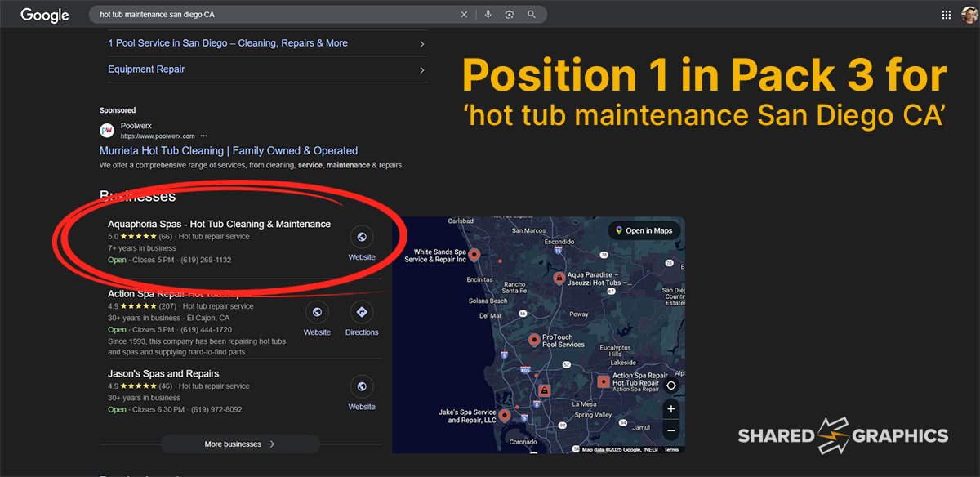Open Jason's Spas and Repairs listing
Image resolution: width=980 pixels, height=477 pixels.
[x=163, y=373]
